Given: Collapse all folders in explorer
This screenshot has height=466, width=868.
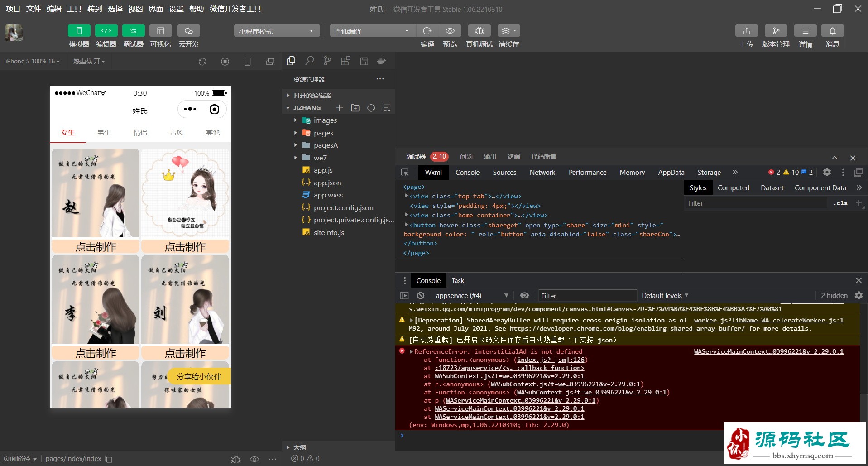Looking at the screenshot, I should click(x=387, y=108).
